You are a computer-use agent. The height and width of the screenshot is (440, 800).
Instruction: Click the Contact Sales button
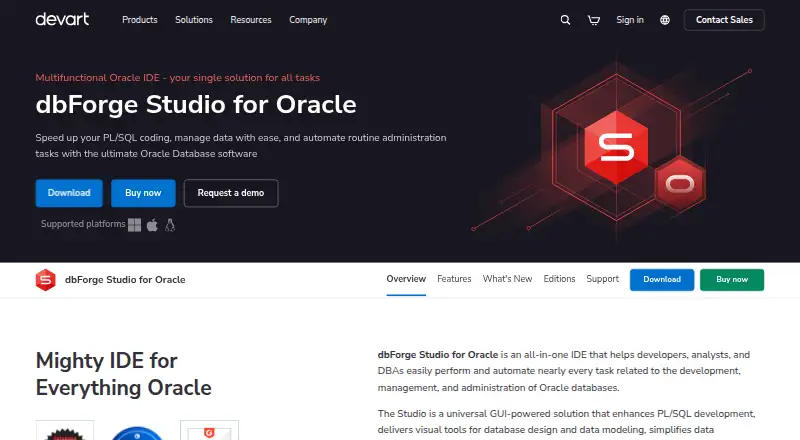click(x=724, y=20)
